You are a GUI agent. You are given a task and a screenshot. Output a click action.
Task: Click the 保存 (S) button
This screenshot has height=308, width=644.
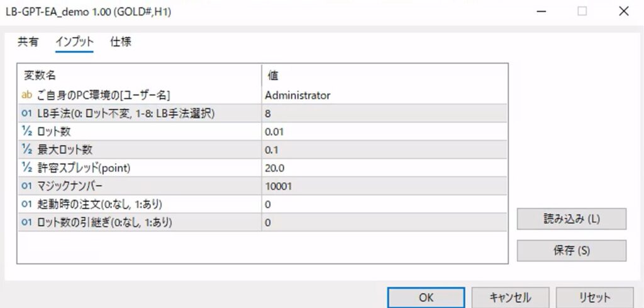(x=571, y=250)
